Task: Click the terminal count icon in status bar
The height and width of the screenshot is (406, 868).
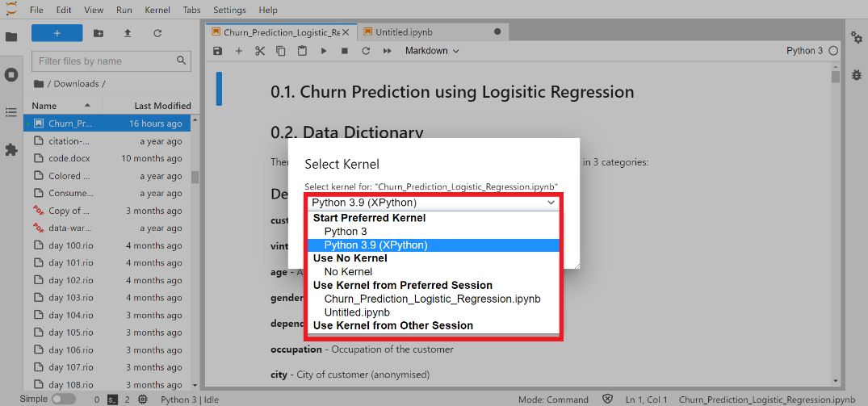Action: [x=113, y=400]
